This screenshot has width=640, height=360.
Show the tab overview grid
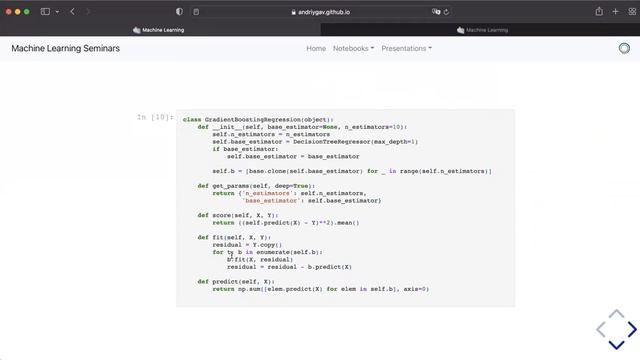click(x=632, y=12)
